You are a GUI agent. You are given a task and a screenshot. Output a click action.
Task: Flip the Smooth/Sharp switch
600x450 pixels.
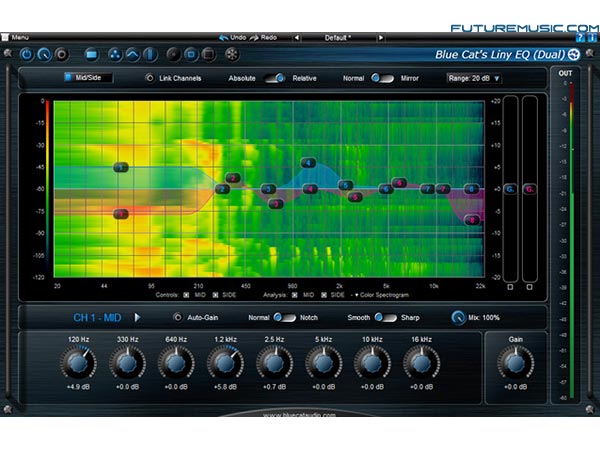point(386,318)
